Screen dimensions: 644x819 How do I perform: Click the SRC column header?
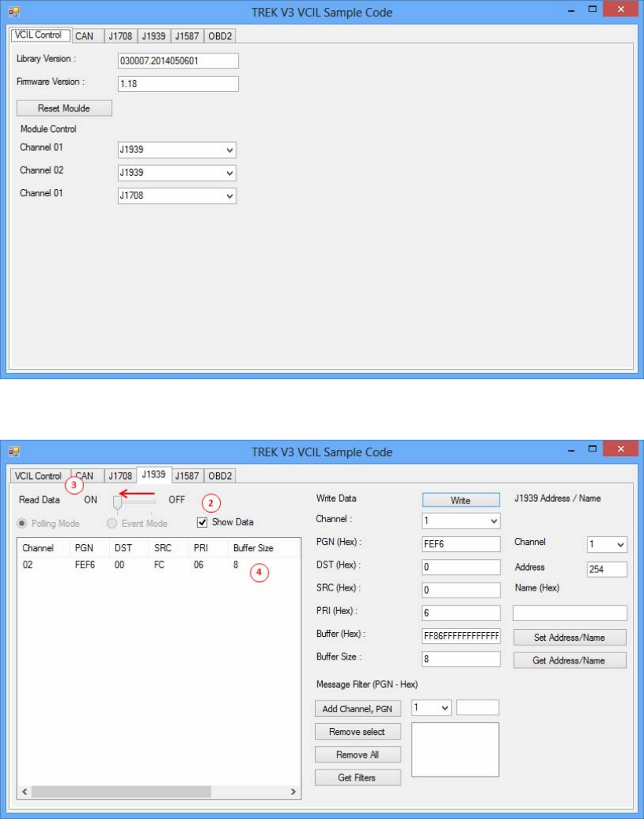[x=169, y=548]
